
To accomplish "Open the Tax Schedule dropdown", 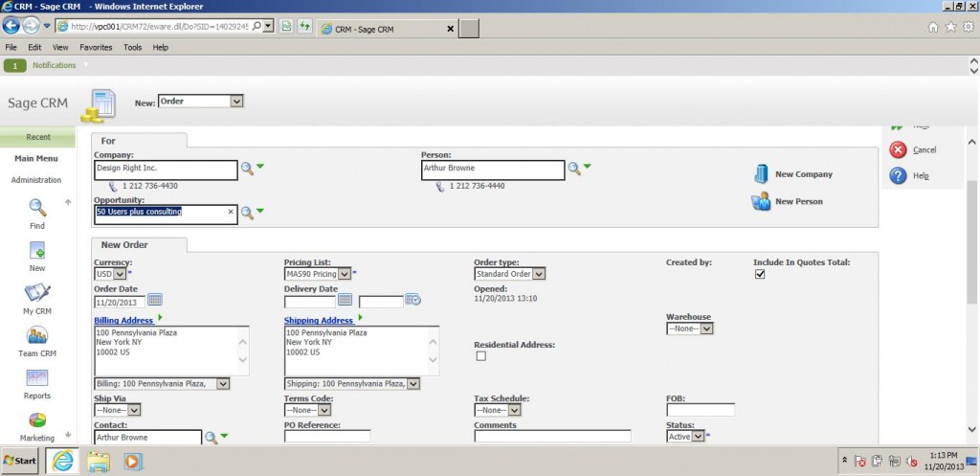I will pyautogui.click(x=498, y=410).
